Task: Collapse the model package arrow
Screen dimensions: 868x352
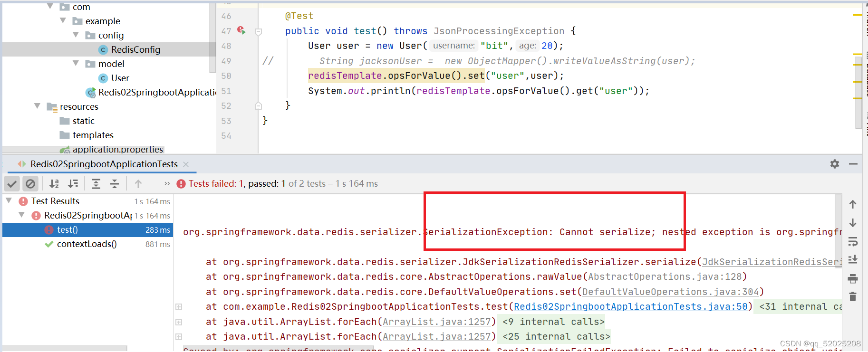Action: (76, 63)
